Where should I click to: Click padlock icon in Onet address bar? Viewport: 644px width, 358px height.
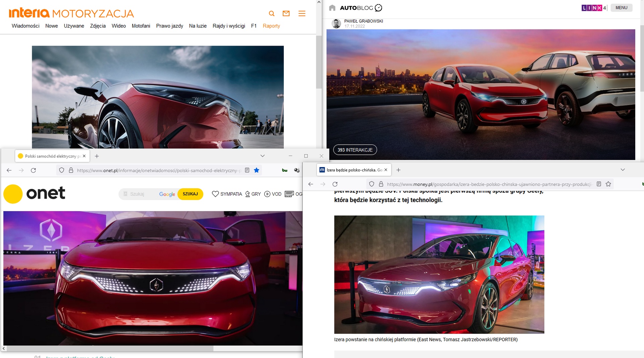coord(71,170)
